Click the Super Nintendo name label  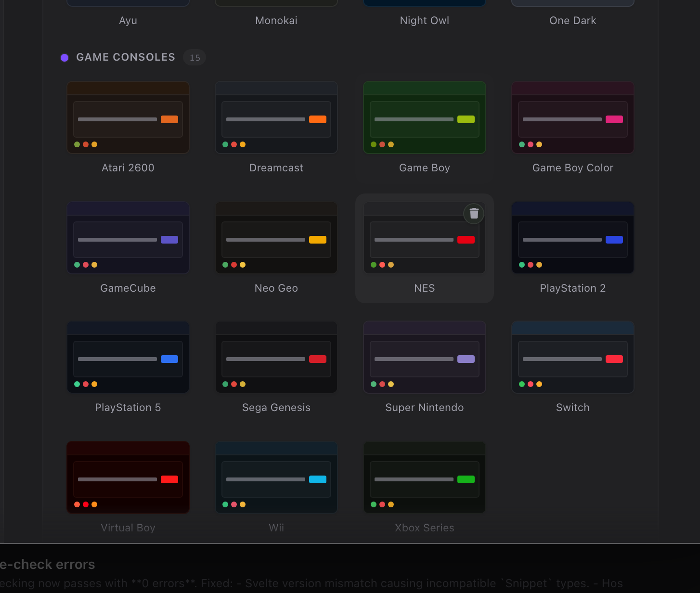425,407
